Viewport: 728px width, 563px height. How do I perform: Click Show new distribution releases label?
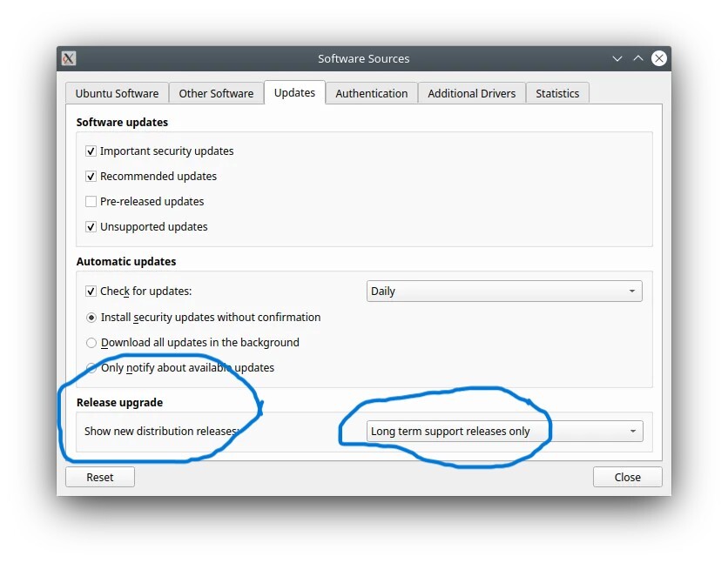(x=162, y=432)
